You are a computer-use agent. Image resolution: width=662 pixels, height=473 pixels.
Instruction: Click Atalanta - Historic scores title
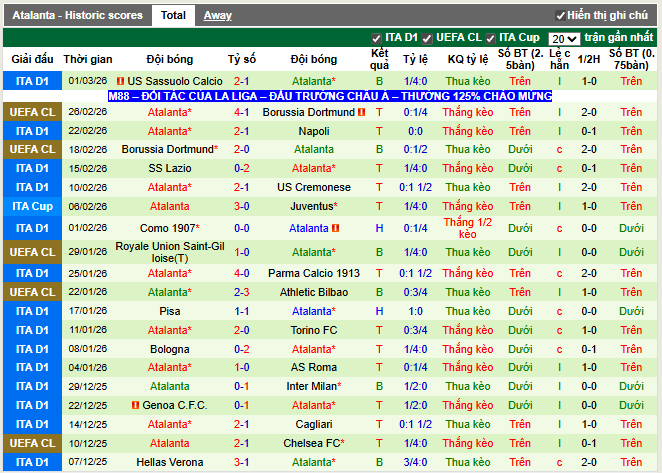point(77,16)
